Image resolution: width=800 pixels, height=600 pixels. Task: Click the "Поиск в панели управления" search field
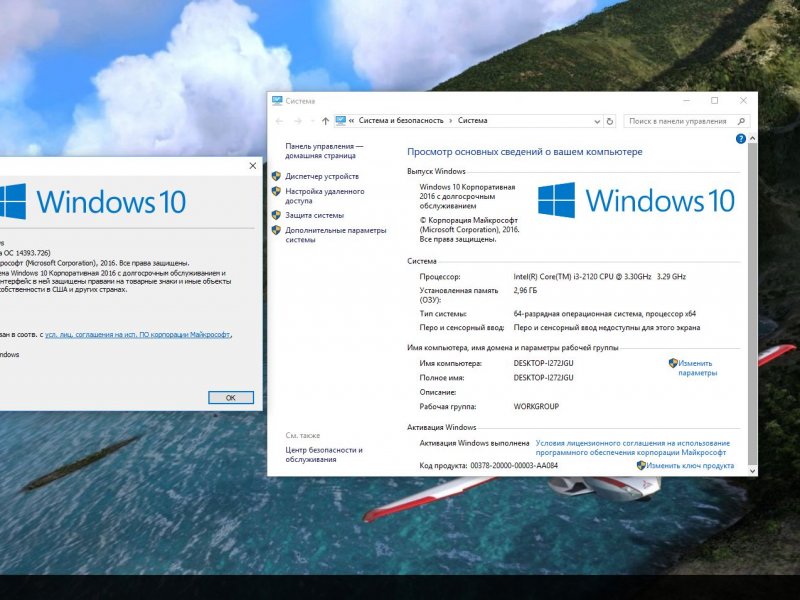(686, 121)
